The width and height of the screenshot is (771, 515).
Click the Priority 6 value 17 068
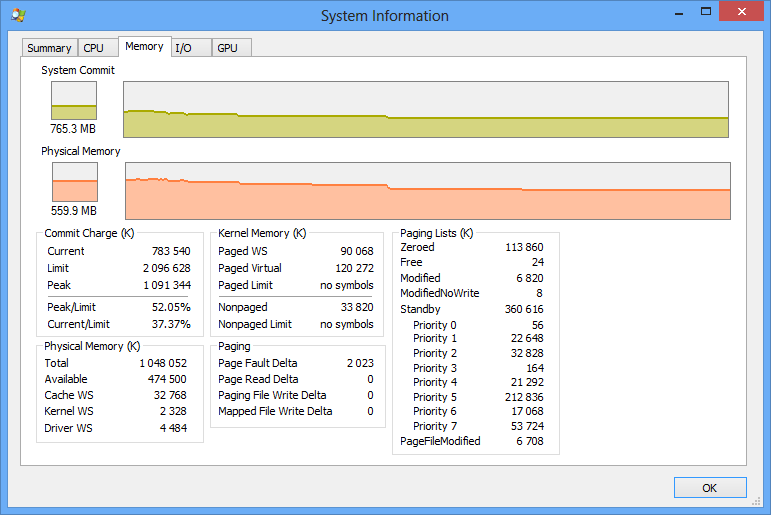coord(527,411)
